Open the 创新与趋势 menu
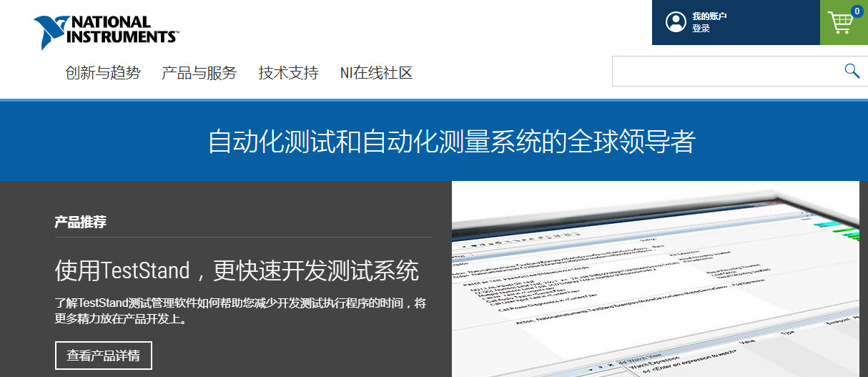 pos(103,72)
